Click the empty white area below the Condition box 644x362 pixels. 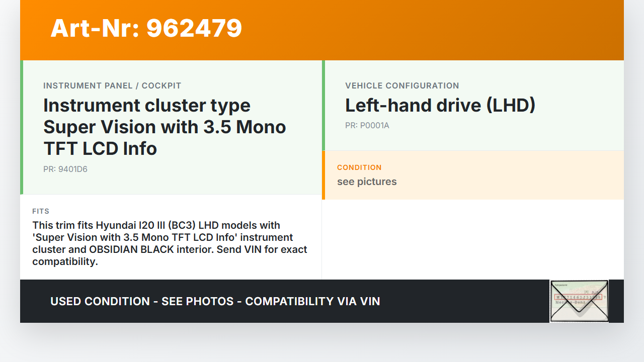click(x=473, y=239)
